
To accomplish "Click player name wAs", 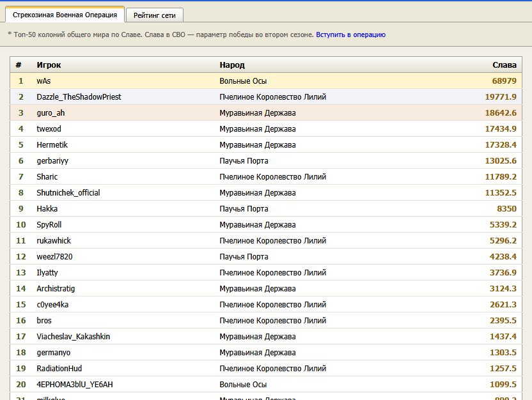I will [43, 81].
